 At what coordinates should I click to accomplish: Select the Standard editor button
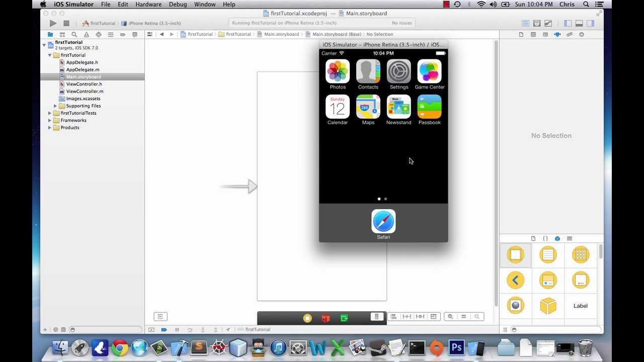point(525,23)
